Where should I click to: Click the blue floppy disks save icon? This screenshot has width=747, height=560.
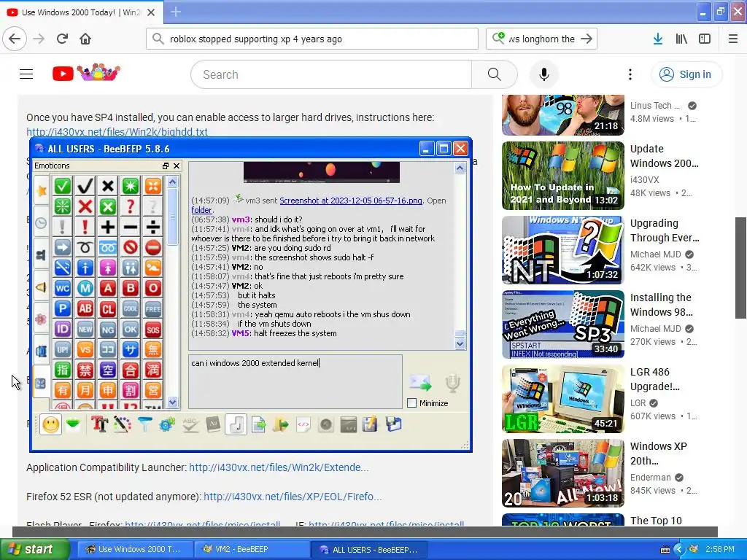(393, 424)
